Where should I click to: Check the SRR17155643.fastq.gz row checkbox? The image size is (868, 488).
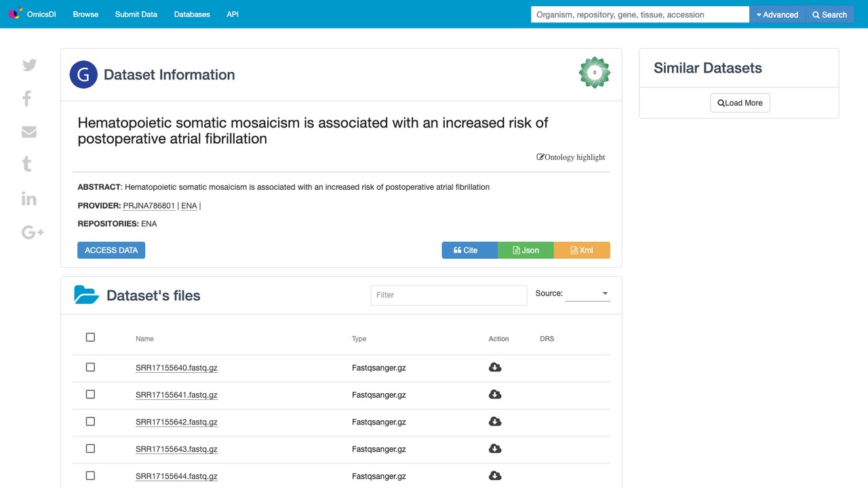90,449
